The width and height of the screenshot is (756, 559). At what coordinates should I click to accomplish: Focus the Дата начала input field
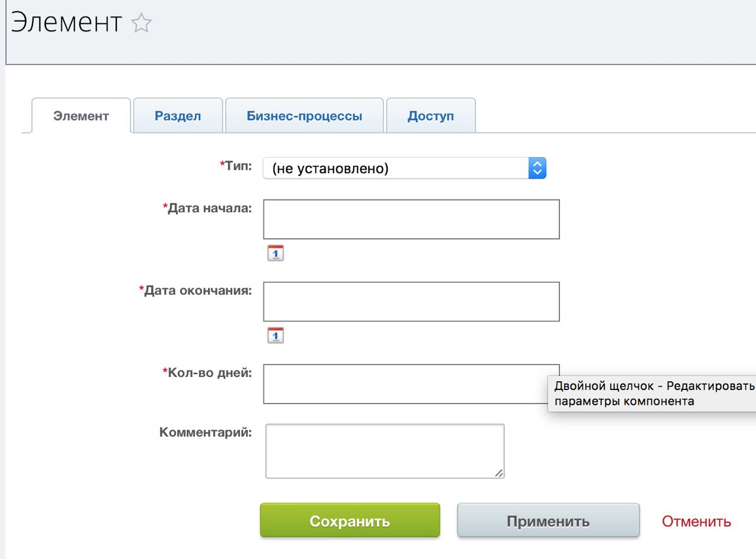point(411,219)
